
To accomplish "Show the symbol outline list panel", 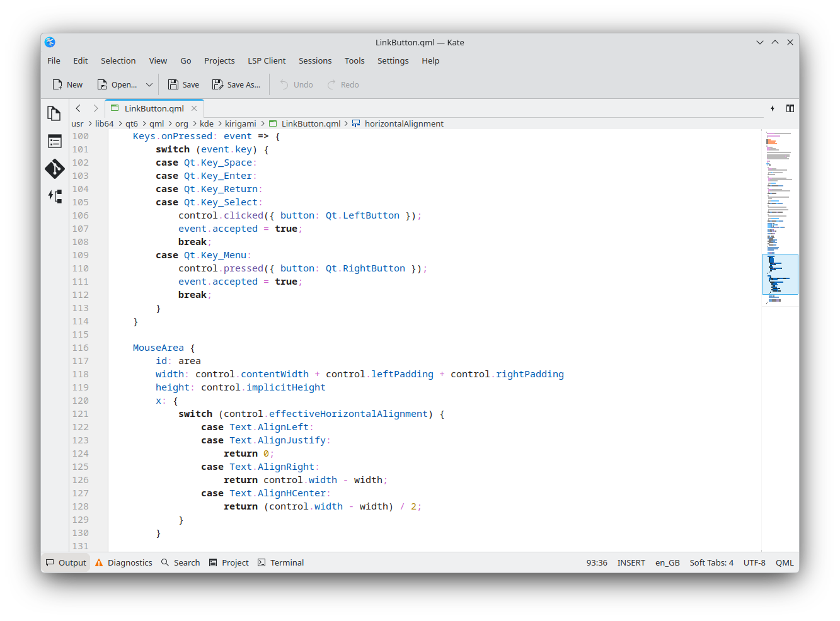I will click(54, 141).
